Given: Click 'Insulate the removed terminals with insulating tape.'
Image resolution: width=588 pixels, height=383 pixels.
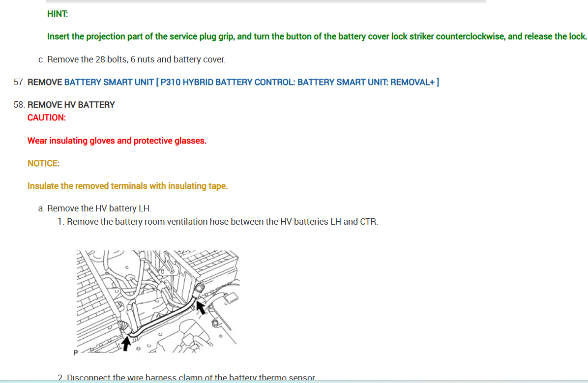Looking at the screenshot, I should click(127, 186).
